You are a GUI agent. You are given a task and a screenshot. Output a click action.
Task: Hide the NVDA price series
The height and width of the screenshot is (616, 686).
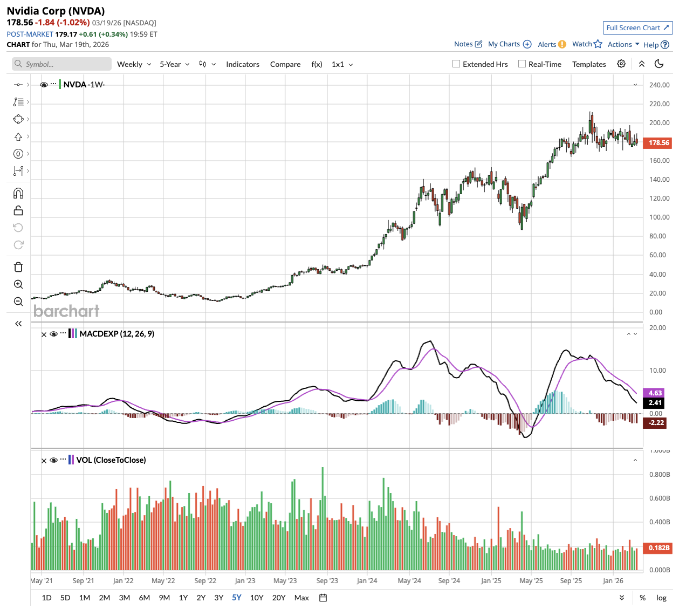[x=44, y=85]
